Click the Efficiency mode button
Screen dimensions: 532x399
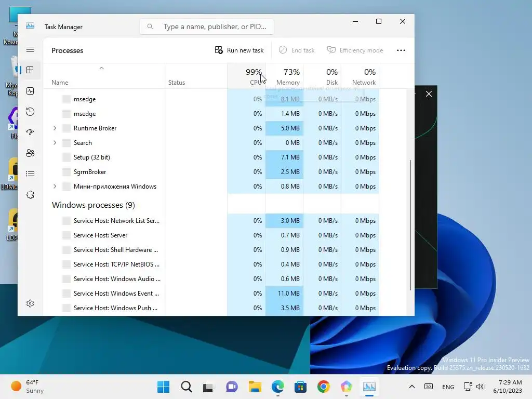[x=355, y=50]
